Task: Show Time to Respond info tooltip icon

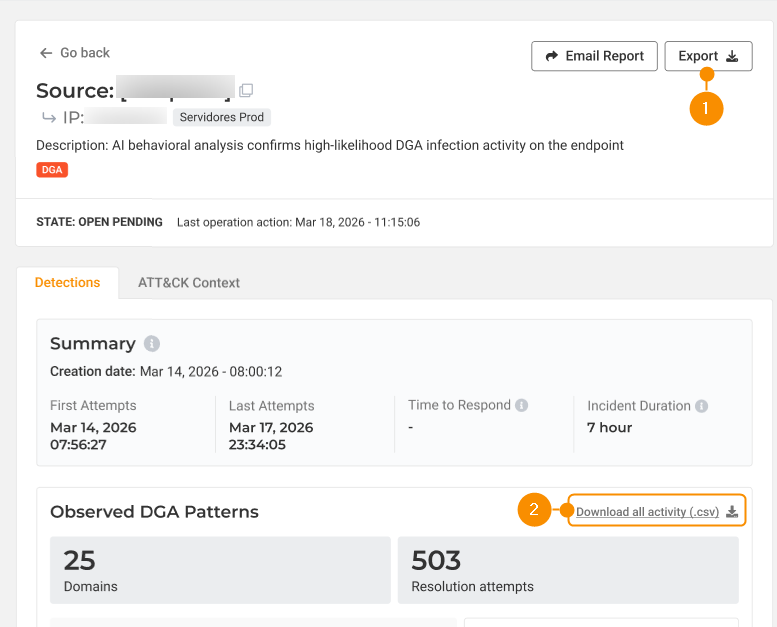Action: (x=521, y=405)
